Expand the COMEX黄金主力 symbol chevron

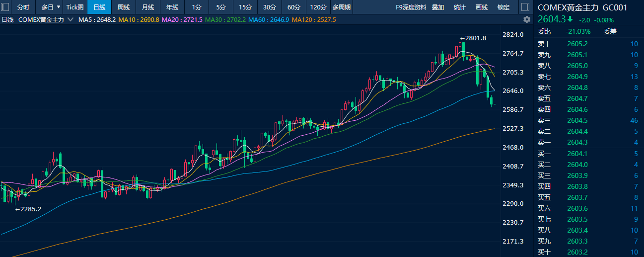(70, 19)
